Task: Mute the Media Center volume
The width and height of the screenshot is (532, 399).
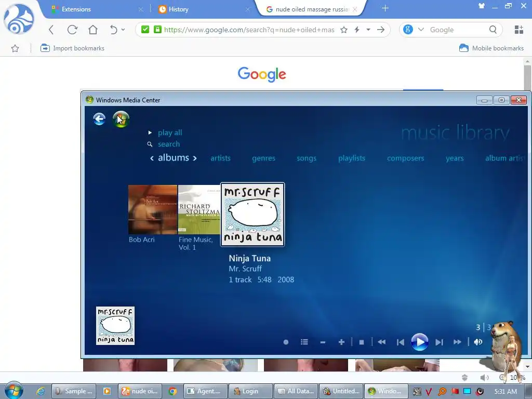Action: [x=478, y=342]
